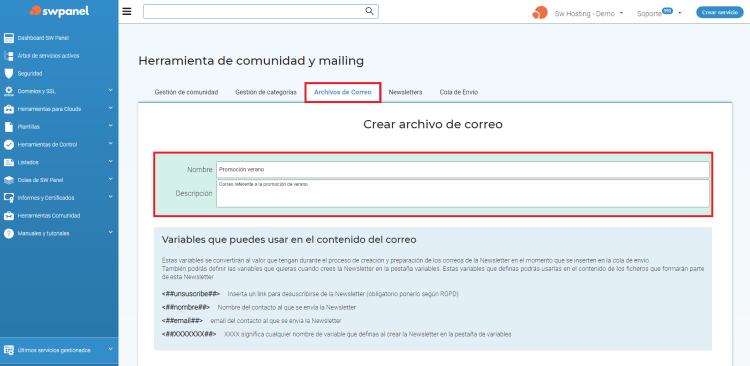Click the search magnifier icon
The height and width of the screenshot is (366, 750).
[369, 11]
